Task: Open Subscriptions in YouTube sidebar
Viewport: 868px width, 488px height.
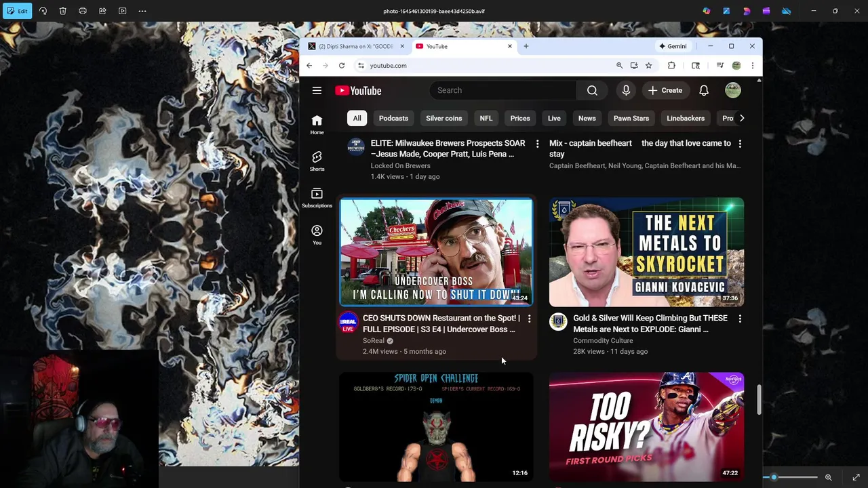Action: pos(317,197)
